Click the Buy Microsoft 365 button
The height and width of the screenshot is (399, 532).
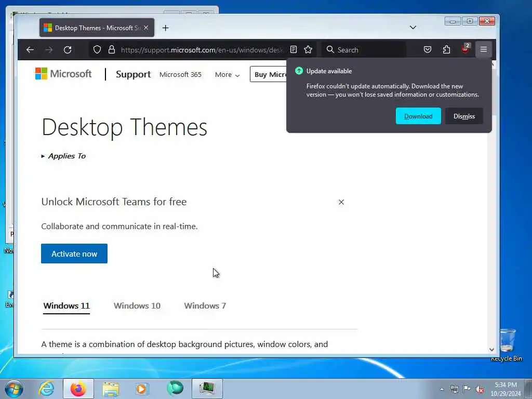(269, 74)
